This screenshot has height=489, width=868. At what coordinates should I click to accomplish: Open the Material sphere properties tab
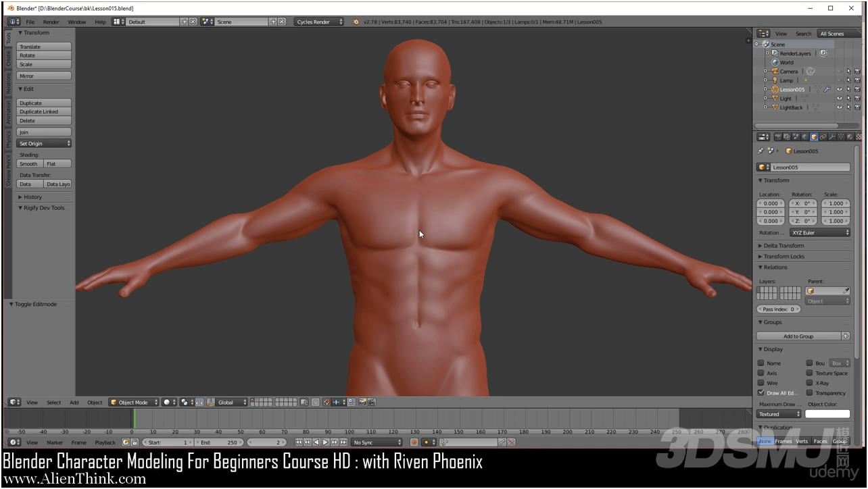click(850, 137)
